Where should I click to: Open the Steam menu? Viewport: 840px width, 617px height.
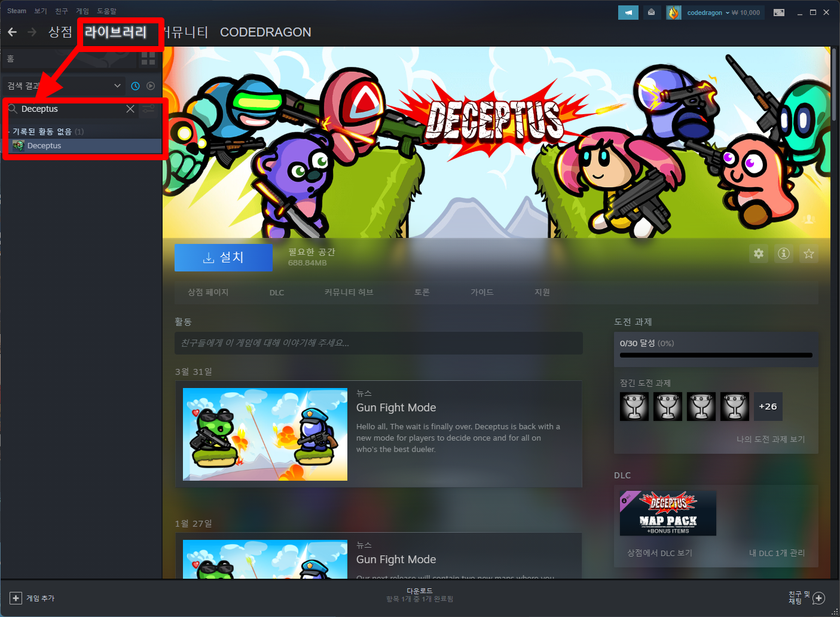[17, 11]
